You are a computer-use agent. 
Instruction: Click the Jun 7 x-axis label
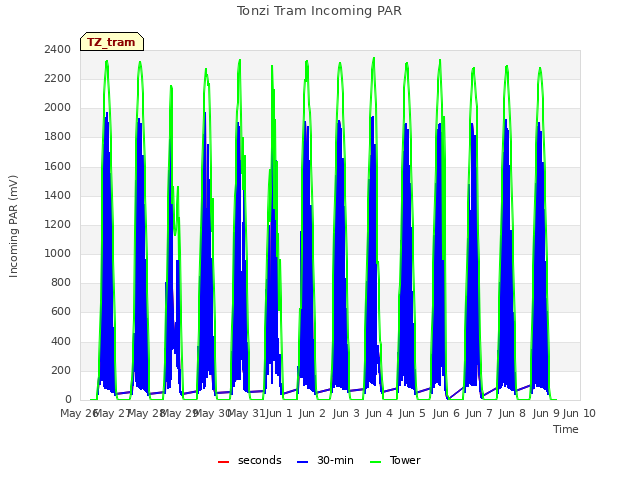479,413
